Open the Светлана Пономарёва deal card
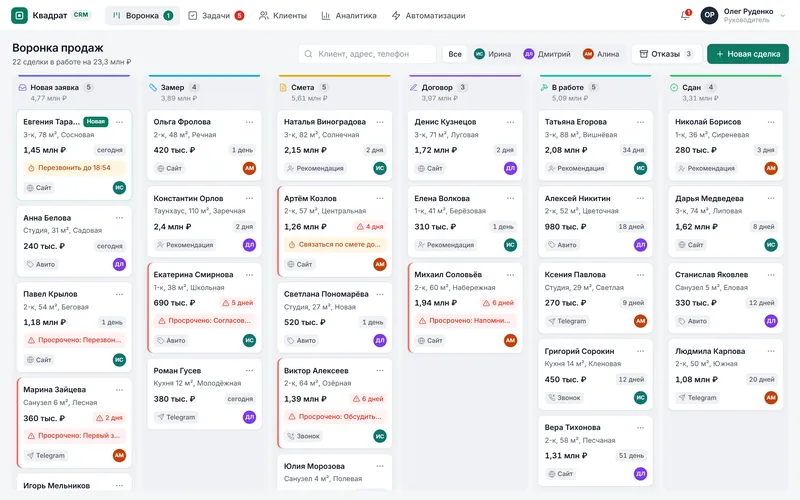Image resolution: width=800 pixels, height=500 pixels. [335, 317]
